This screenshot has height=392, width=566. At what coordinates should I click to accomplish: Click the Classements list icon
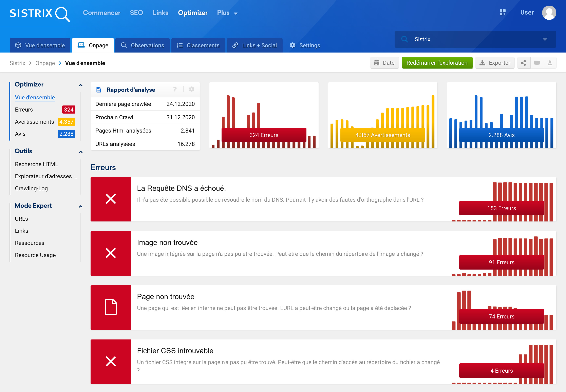(x=180, y=45)
